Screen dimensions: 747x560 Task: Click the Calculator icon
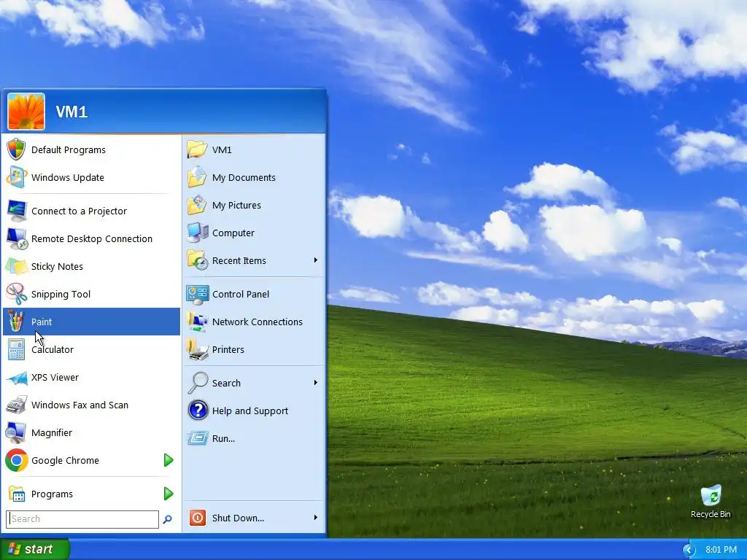click(x=16, y=349)
